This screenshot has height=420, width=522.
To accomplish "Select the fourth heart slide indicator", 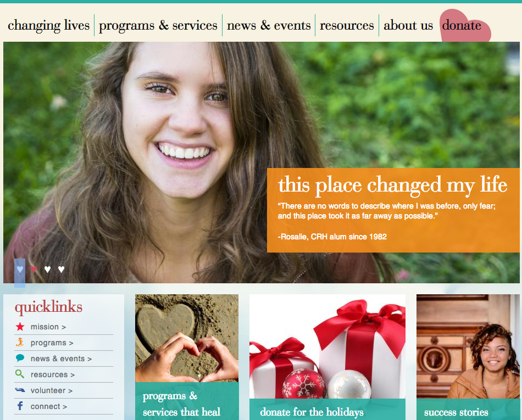I will click(61, 270).
